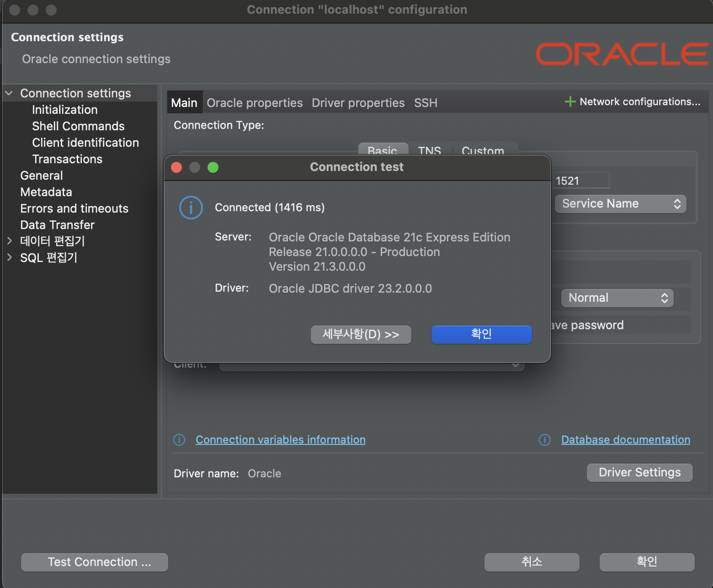Select Shell Commands in the settings tree
The image size is (713, 588).
coord(78,126)
